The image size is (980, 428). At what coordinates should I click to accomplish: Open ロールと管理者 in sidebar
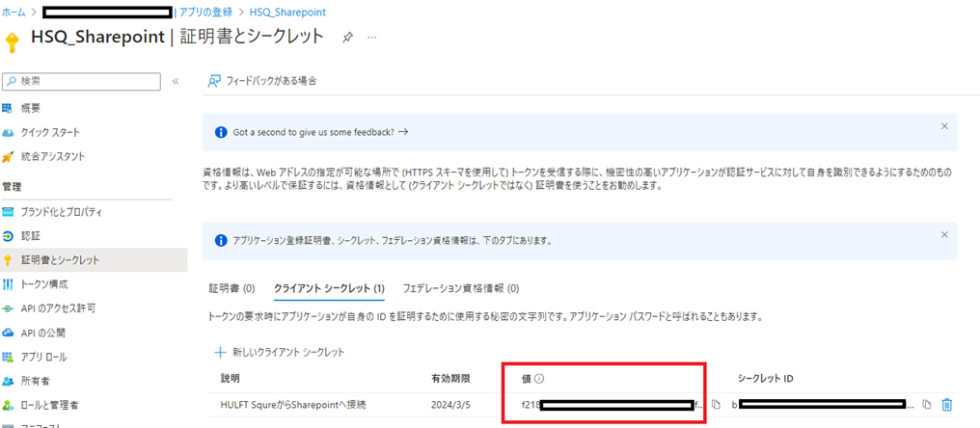(x=49, y=405)
